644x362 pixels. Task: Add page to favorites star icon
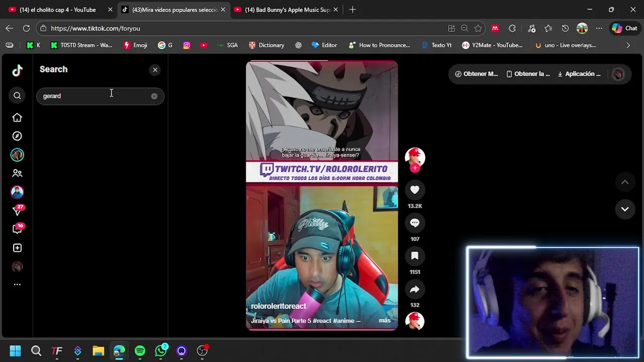coord(478,29)
